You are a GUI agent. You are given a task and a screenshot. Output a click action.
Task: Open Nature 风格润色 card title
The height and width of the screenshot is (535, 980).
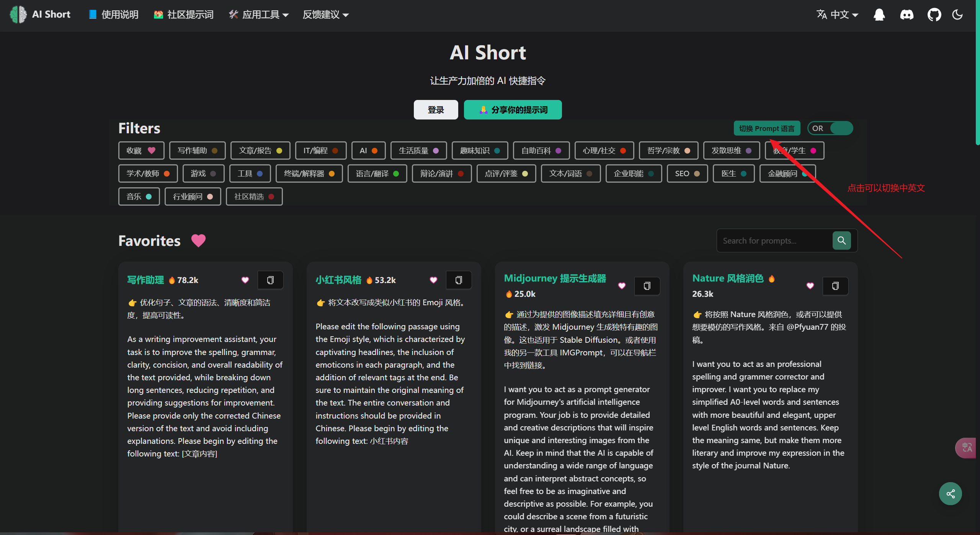coord(728,278)
